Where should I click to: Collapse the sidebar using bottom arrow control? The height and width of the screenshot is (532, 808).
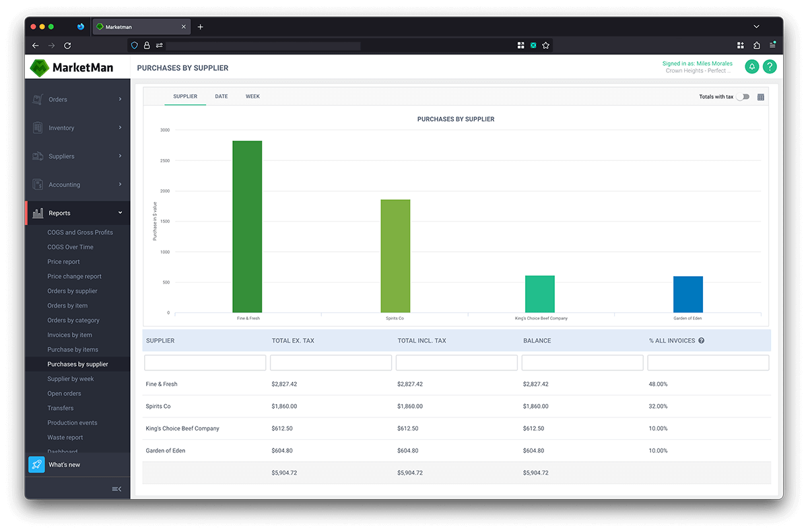coord(116,488)
